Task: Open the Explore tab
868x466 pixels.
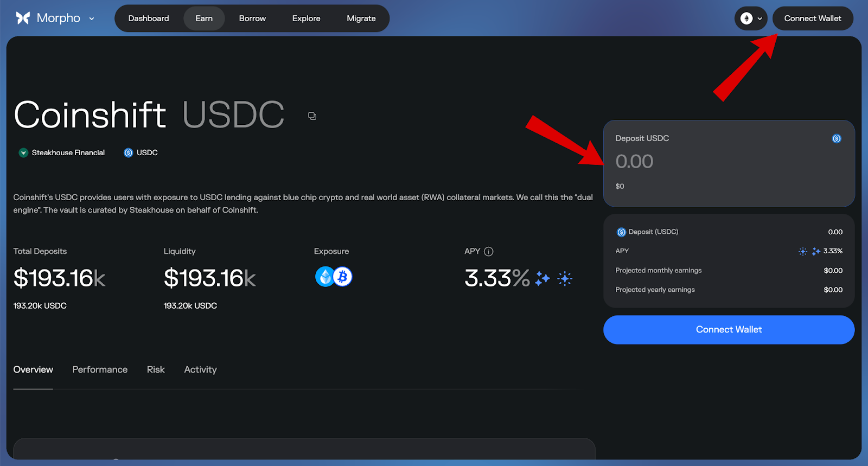Action: [306, 18]
